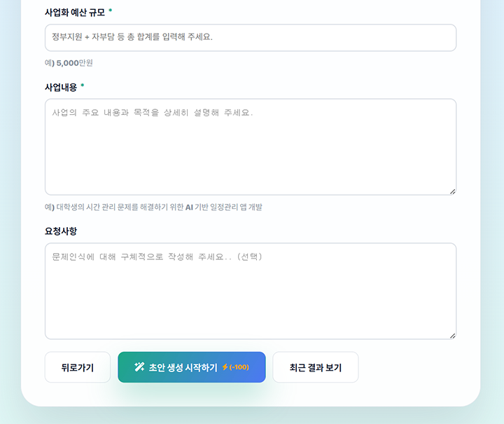Focus the 사업화 예산 규모 input field
504x424 pixels.
tap(250, 38)
